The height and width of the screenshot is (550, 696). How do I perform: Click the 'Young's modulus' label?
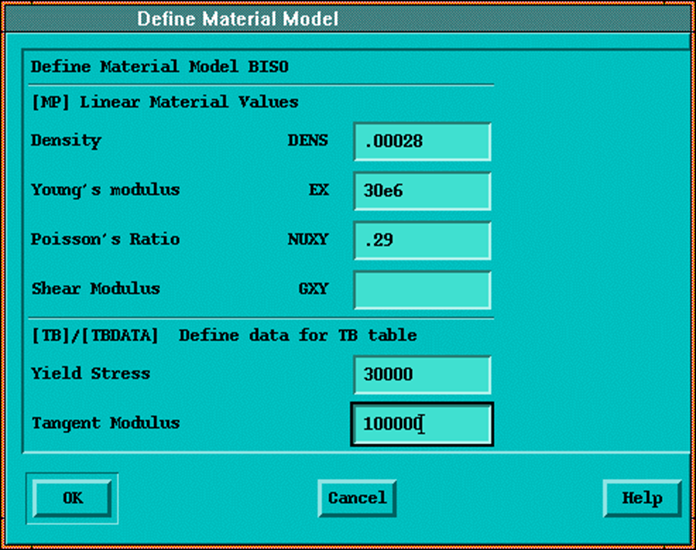click(x=105, y=190)
